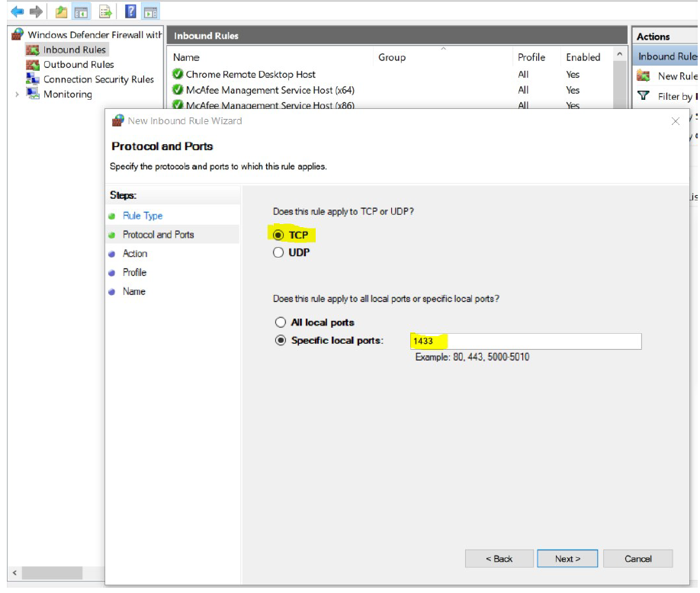Expand the Monitoring node chevron
The image size is (700, 593).
pyautogui.click(x=17, y=95)
